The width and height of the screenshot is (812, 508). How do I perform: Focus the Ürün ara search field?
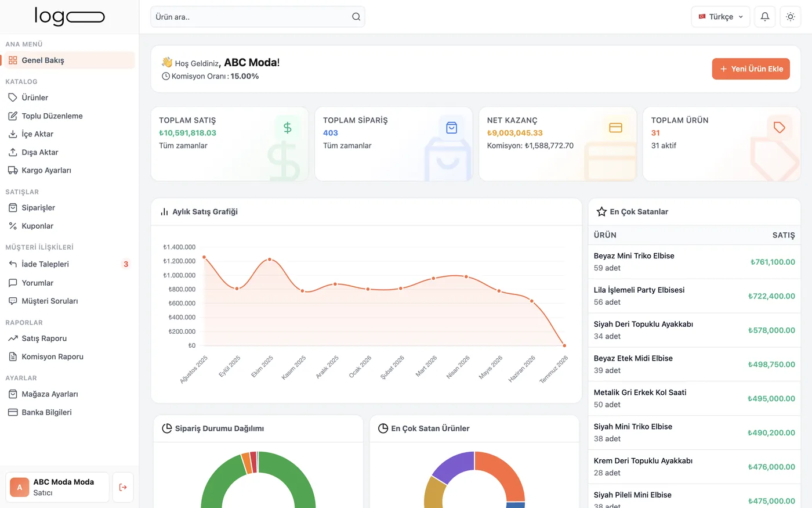[258, 17]
